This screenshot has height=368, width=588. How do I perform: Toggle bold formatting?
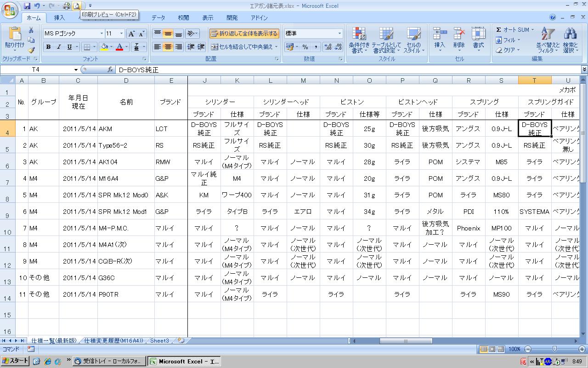point(48,47)
